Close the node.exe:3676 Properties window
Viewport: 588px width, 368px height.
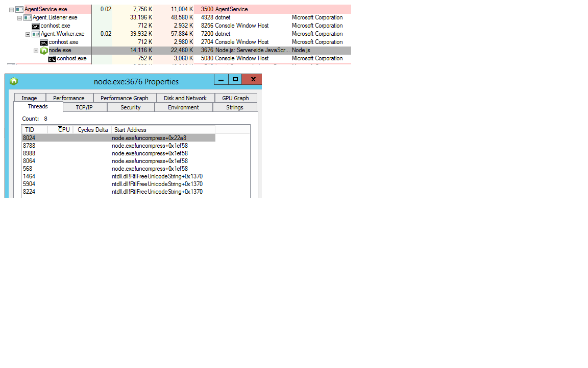(x=252, y=79)
